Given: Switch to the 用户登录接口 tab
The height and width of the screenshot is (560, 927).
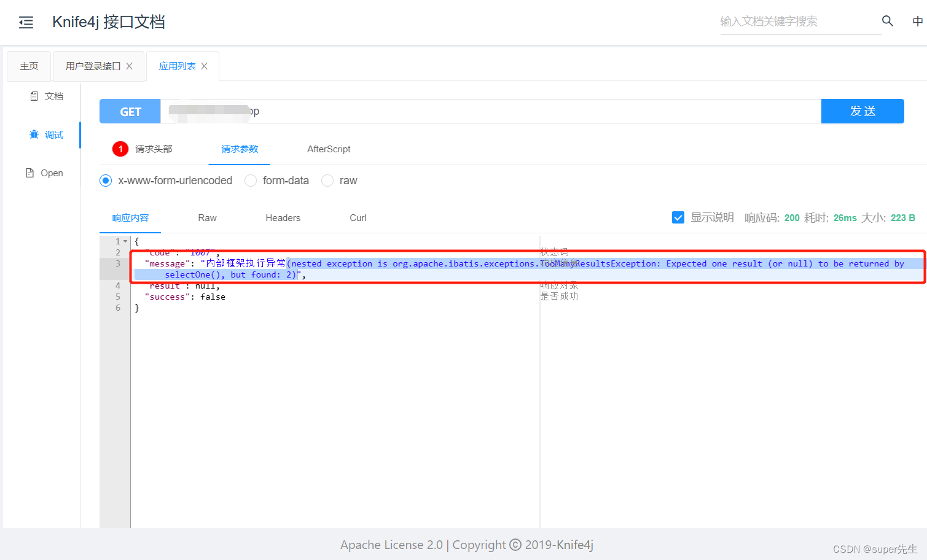Looking at the screenshot, I should 93,66.
